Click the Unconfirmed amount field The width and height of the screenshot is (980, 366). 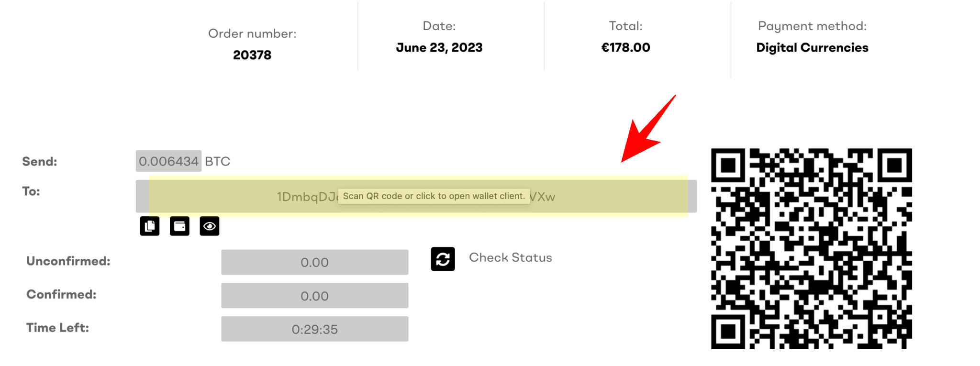point(314,262)
